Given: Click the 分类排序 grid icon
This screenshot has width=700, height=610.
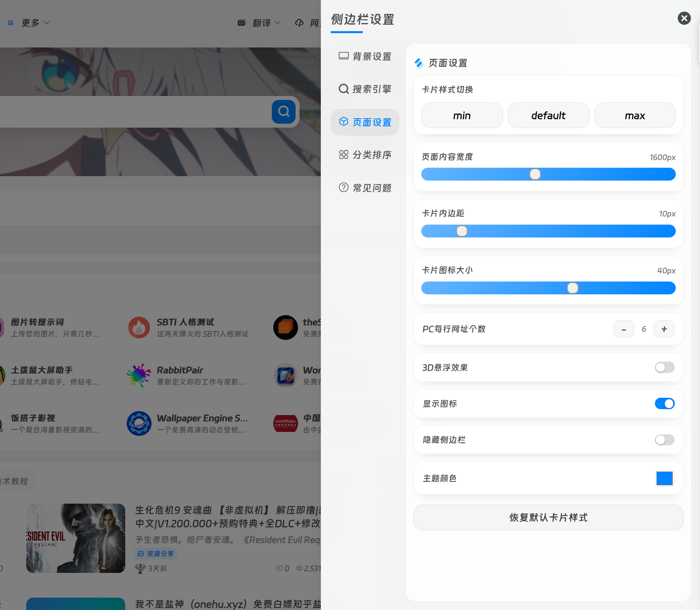Looking at the screenshot, I should pyautogui.click(x=344, y=154).
